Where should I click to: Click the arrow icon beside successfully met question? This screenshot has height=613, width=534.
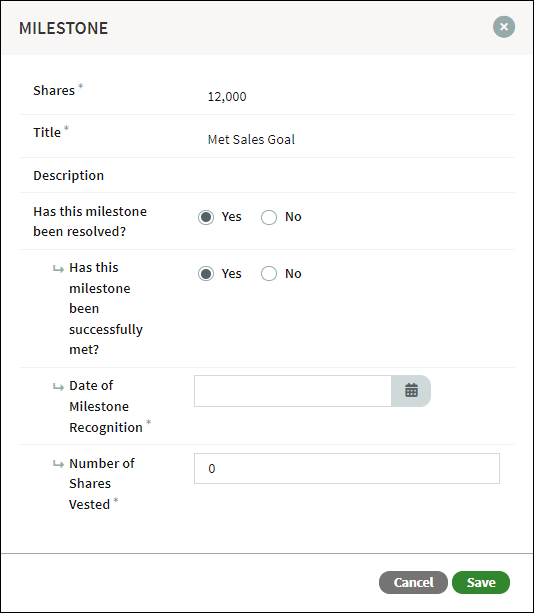point(58,269)
